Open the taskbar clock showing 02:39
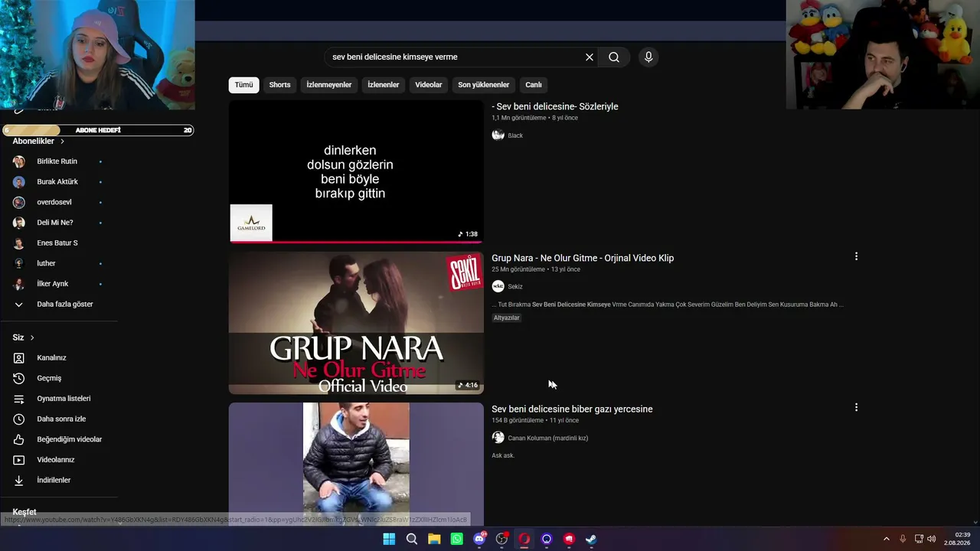Screen dimensions: 980x551 point(957,539)
